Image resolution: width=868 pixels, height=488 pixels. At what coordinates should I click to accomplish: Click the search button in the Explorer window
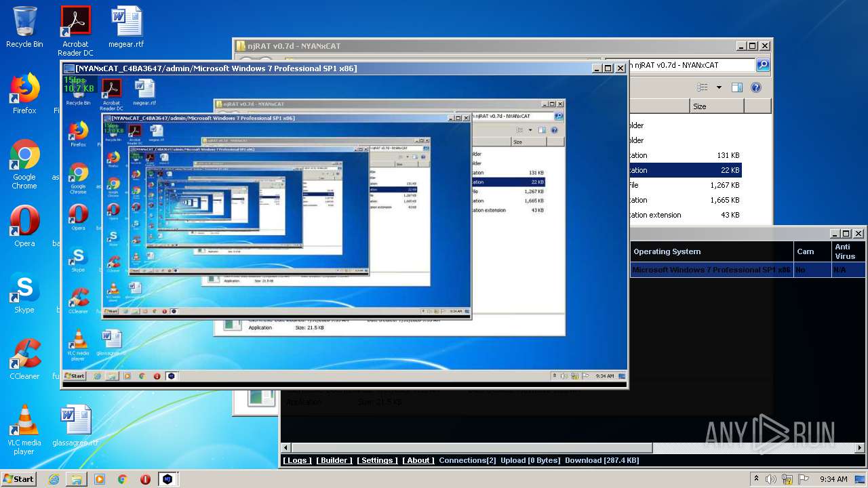click(763, 65)
